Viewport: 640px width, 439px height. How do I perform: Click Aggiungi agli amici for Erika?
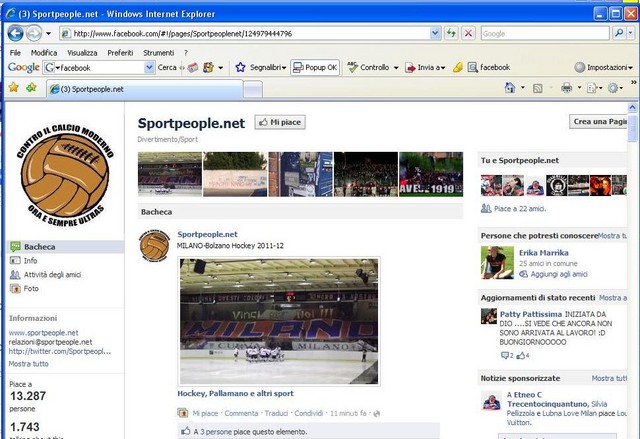pyautogui.click(x=559, y=274)
